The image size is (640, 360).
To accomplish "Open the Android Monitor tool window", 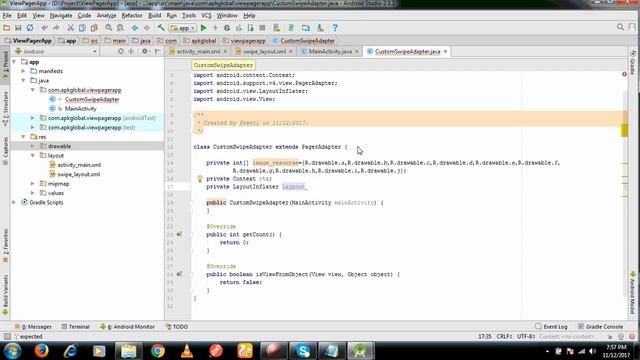I will (x=127, y=327).
